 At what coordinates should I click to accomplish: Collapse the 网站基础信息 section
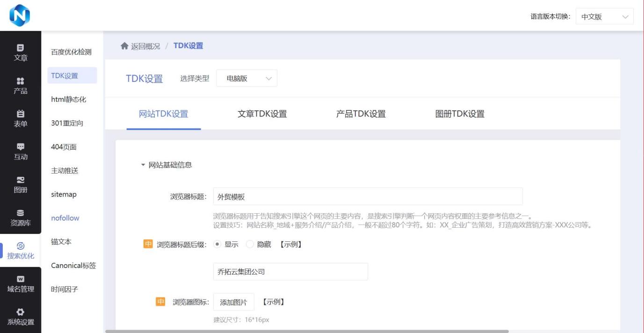[143, 165]
